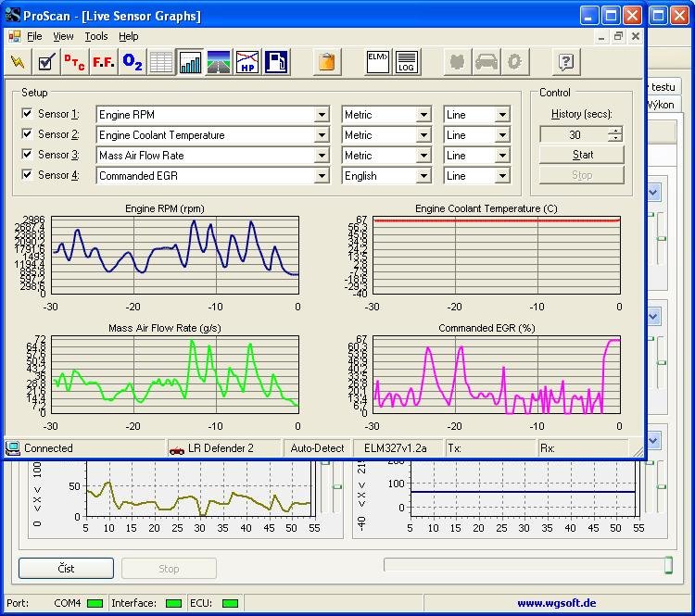
Task: Click the lightning bolt connect icon
Action: tap(18, 62)
